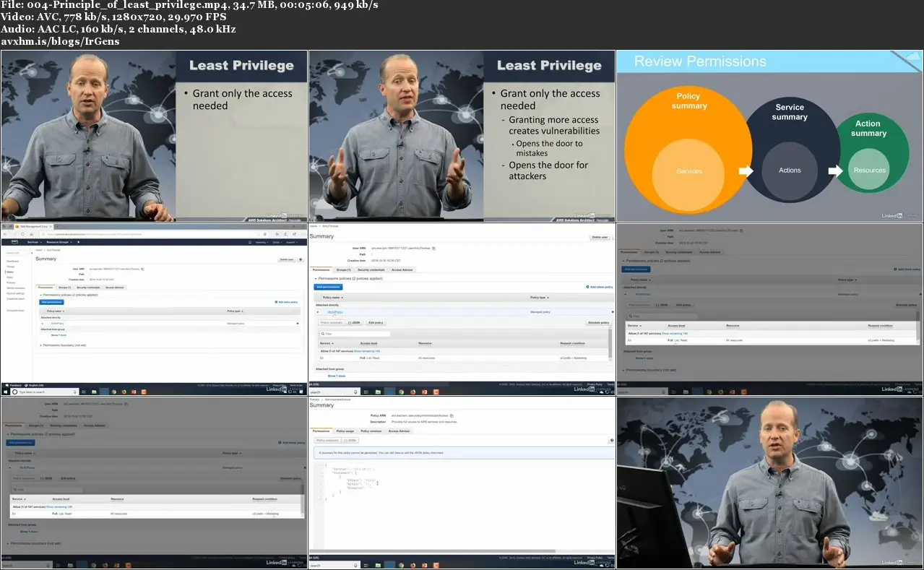The height and width of the screenshot is (570, 924).
Task: Click the Feedback button in the AWS footer
Action: [x=15, y=385]
